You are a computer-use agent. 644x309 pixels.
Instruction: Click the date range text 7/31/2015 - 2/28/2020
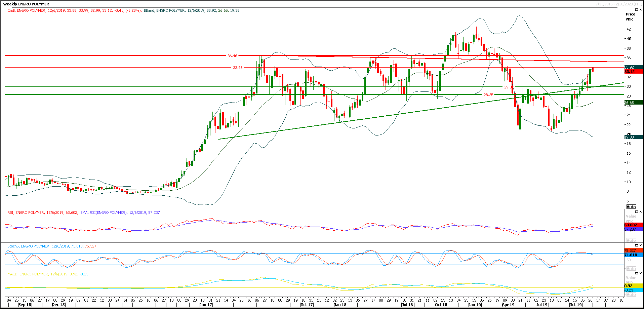tap(619, 4)
